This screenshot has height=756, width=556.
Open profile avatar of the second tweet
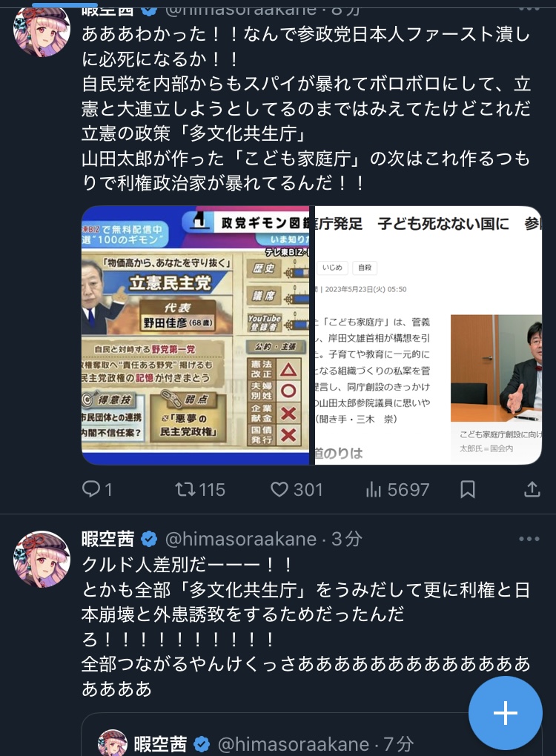click(x=42, y=560)
